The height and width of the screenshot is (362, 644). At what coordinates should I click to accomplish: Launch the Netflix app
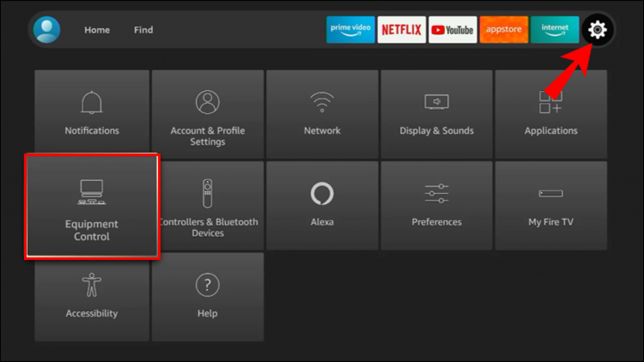(x=401, y=30)
